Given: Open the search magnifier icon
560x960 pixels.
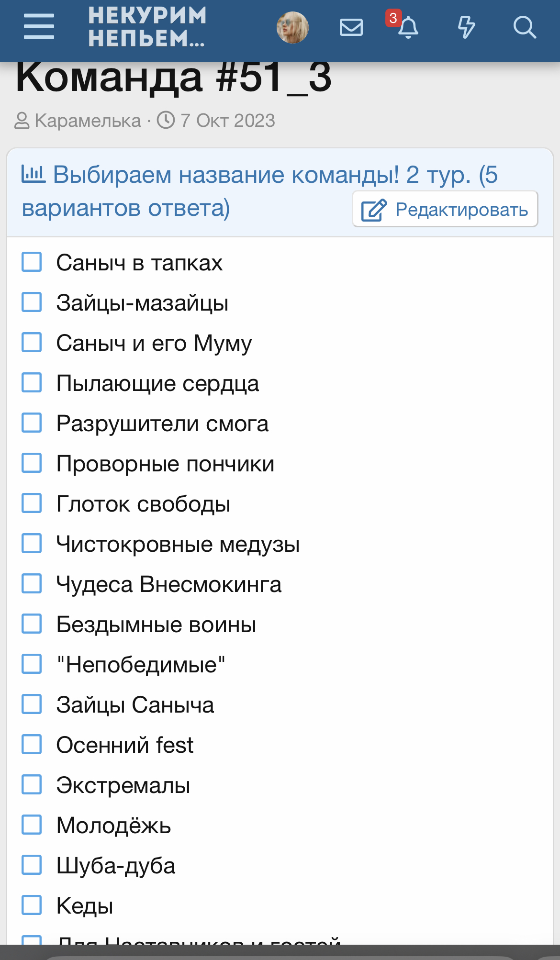Looking at the screenshot, I should tap(524, 27).
